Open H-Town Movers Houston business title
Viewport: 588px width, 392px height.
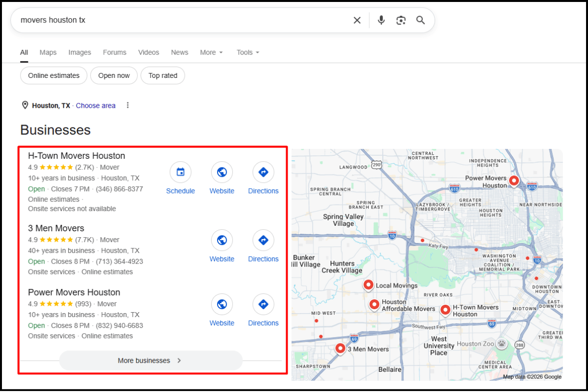[x=76, y=156]
